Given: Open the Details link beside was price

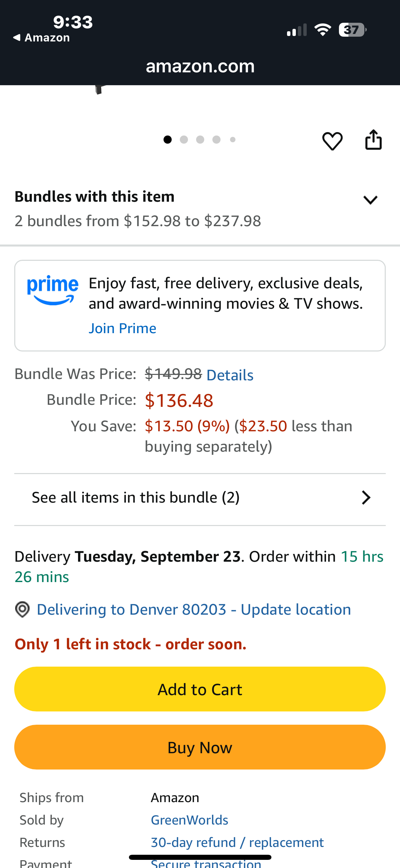Looking at the screenshot, I should [x=230, y=375].
